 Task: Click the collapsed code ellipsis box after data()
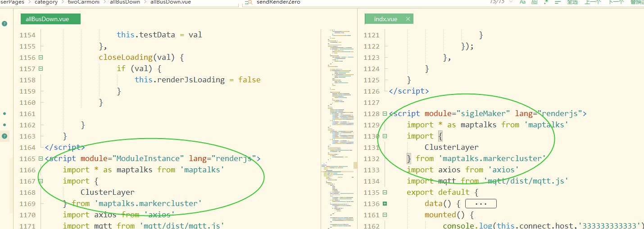point(481,204)
